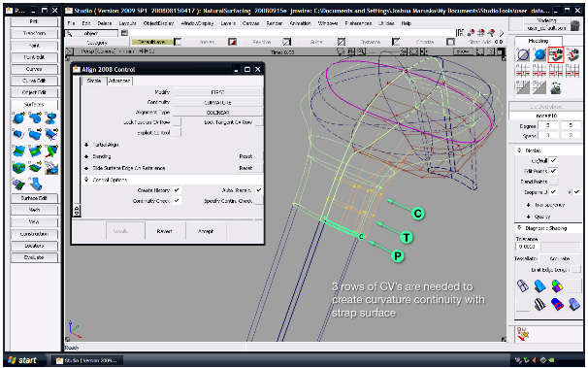
Task: Choose the circle-with-slash icon on Modeling shelf
Action: (523, 54)
